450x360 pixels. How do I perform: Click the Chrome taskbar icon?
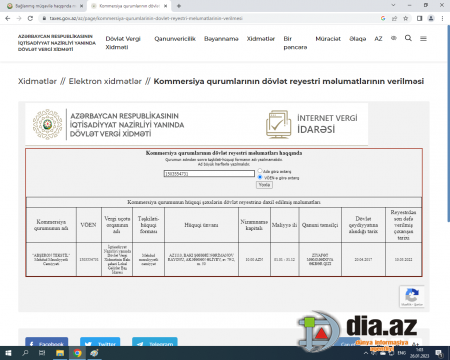77,353
